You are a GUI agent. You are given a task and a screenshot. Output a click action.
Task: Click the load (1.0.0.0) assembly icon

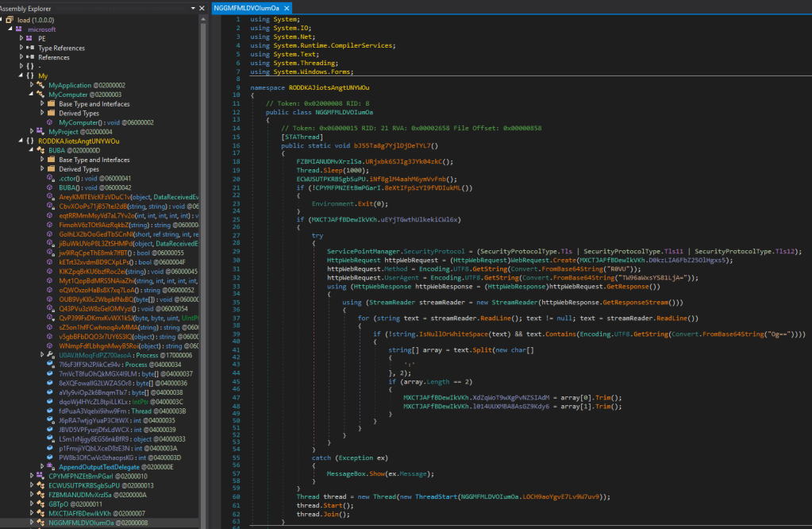[x=11, y=19]
